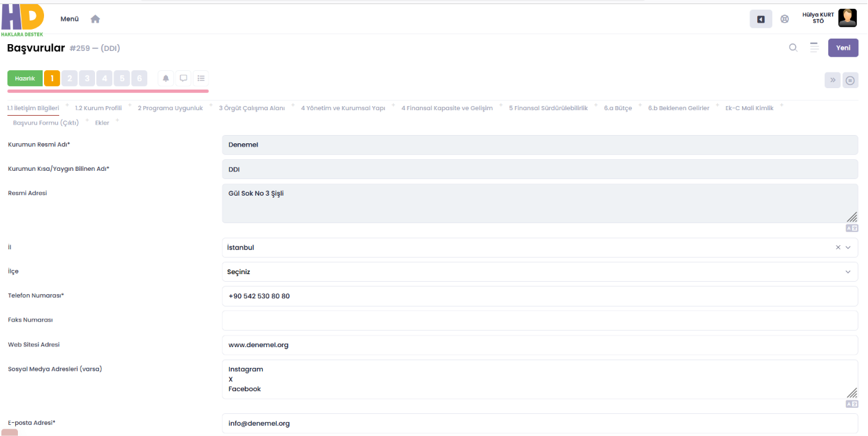The image size is (868, 436).
Task: Open the Menü menu
Action: tap(70, 19)
